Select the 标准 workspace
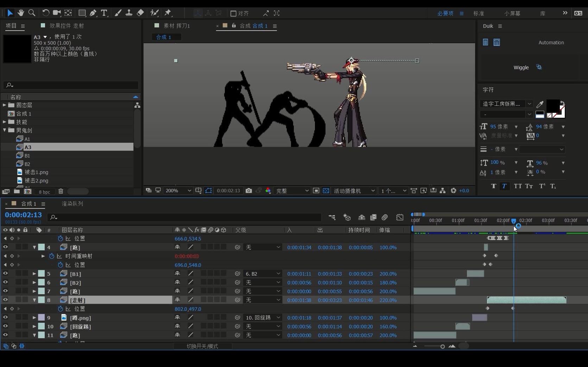This screenshot has width=588, height=367. coord(479,13)
